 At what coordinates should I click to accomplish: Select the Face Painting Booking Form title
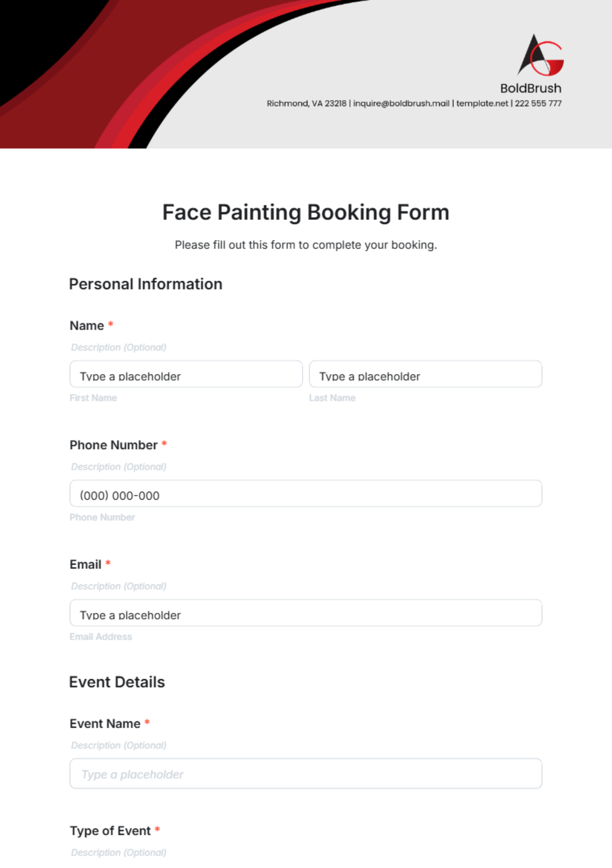pos(305,212)
